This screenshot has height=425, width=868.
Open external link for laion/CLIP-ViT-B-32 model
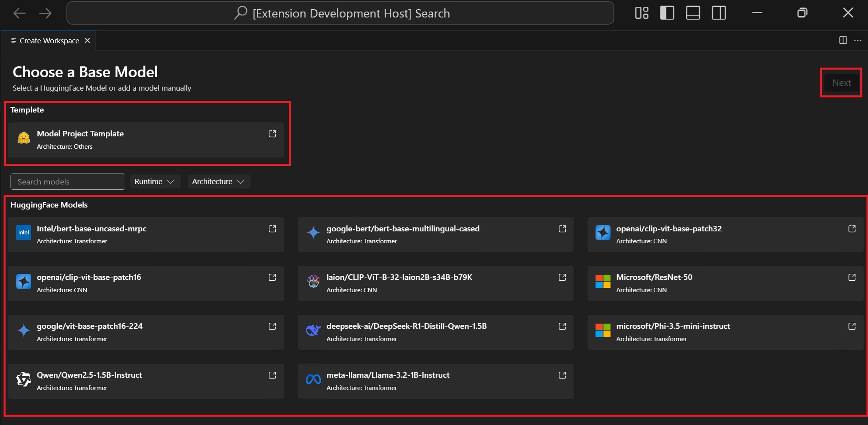coord(562,278)
